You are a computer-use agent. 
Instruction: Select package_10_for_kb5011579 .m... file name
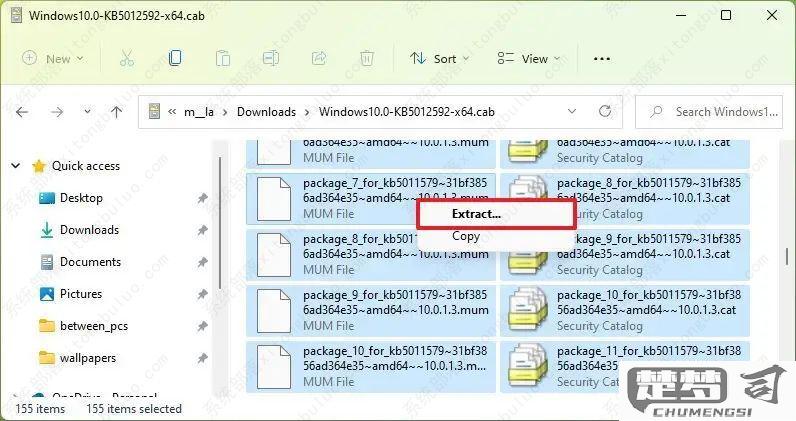pos(395,358)
